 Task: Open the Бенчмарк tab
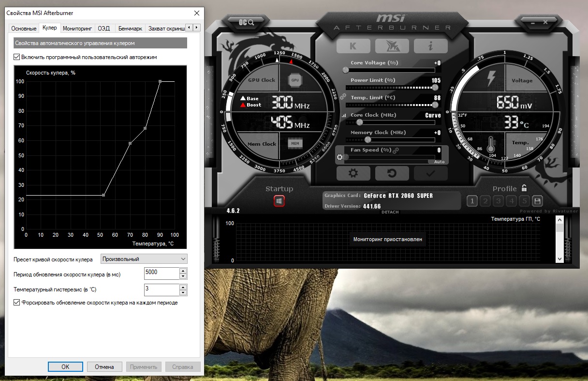(x=130, y=29)
